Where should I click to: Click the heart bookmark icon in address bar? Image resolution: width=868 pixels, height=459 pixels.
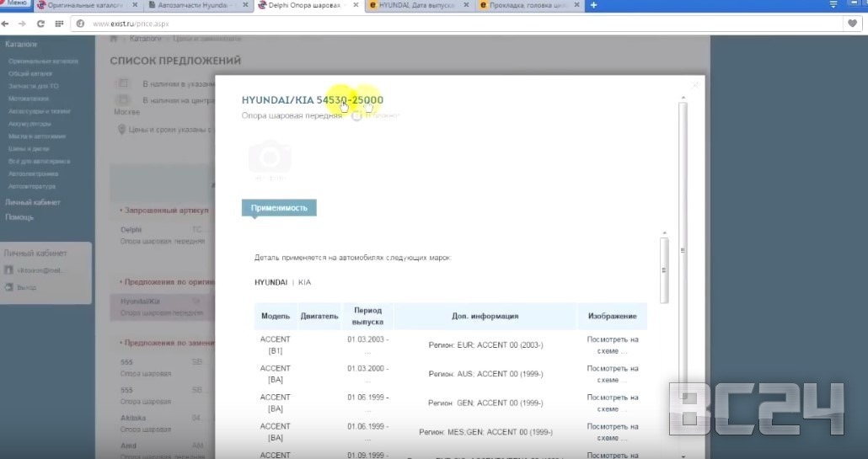[853, 24]
